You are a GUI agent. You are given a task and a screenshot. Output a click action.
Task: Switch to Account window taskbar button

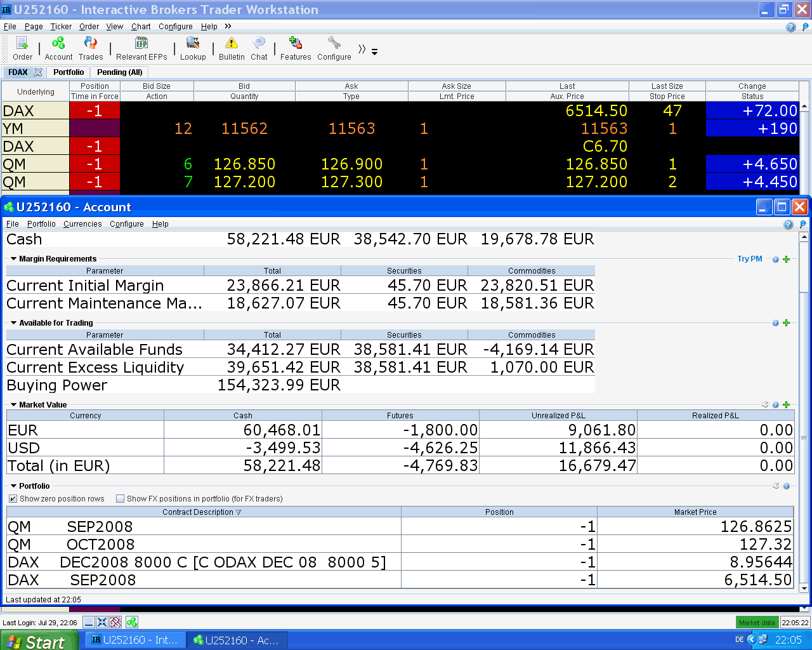[x=237, y=640]
